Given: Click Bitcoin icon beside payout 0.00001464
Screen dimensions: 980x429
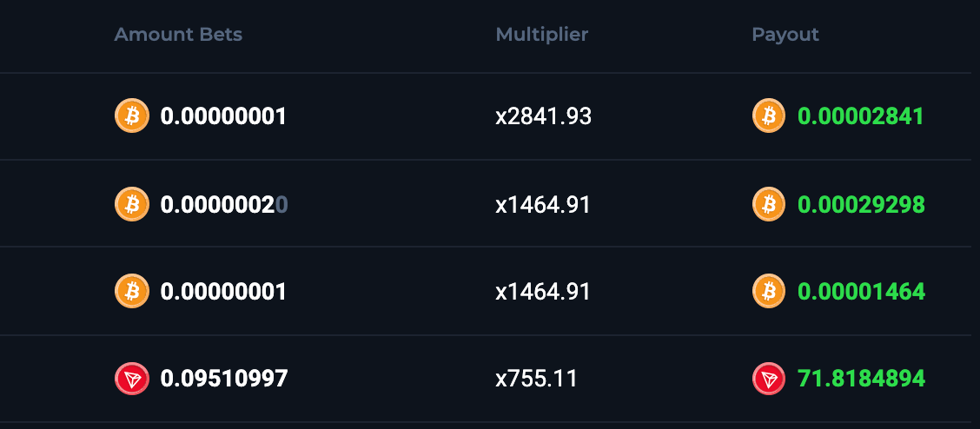Looking at the screenshot, I should coord(769,292).
